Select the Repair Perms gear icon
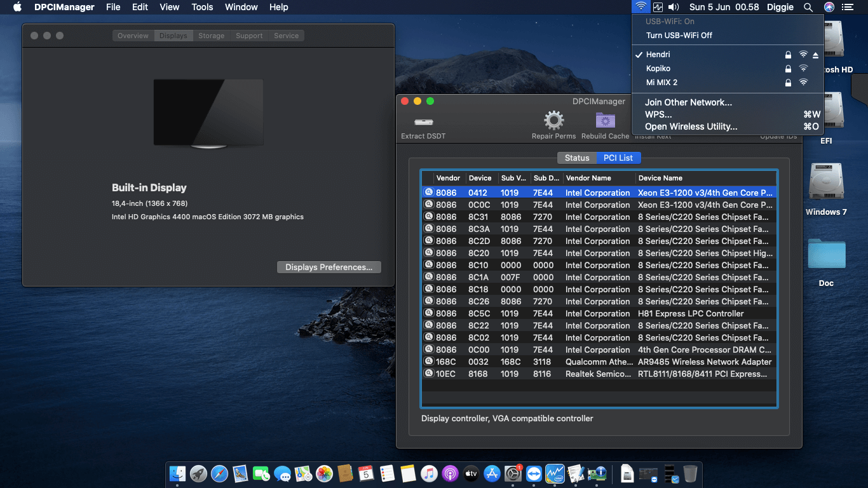Viewport: 868px width, 488px height. pos(553,119)
